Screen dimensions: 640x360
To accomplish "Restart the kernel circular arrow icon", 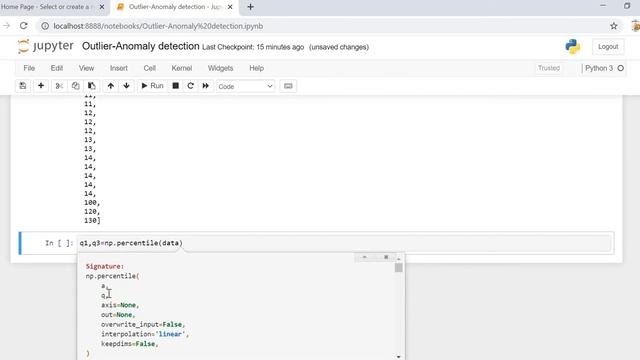I will point(190,86).
